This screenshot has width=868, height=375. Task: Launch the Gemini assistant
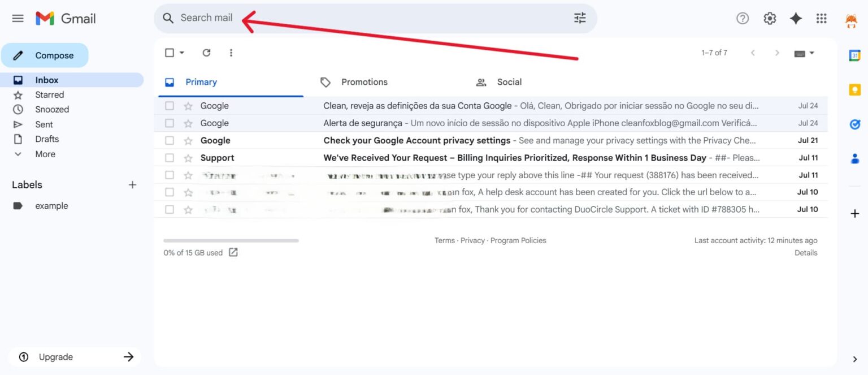pos(796,18)
